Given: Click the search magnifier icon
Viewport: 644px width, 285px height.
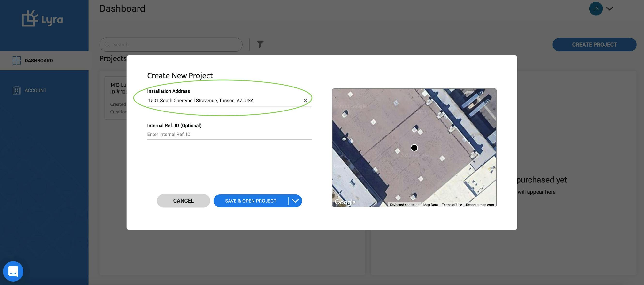Looking at the screenshot, I should point(107,45).
